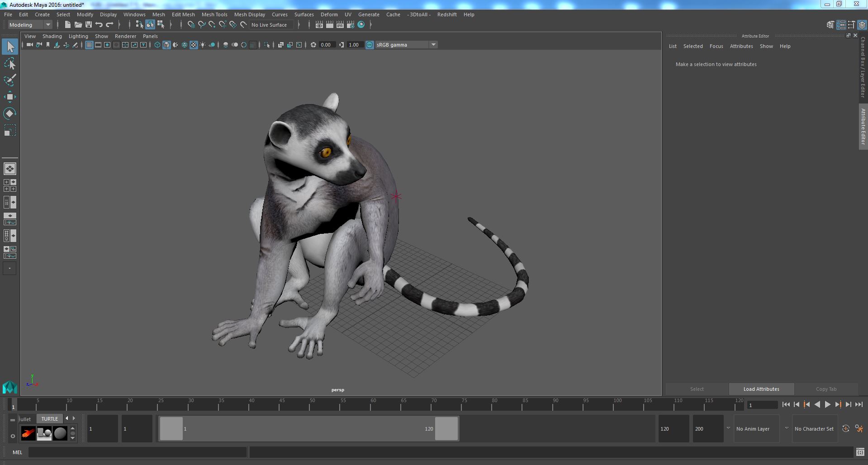Activate the Rotate tool
Viewport: 868px width, 465px height.
click(x=10, y=114)
